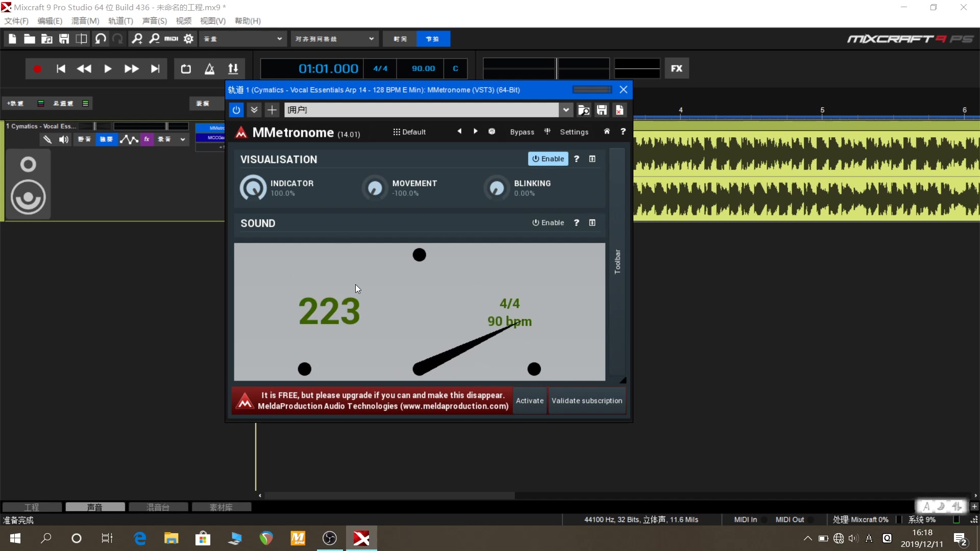Go to the next preset with the right arrow
Image resolution: width=980 pixels, height=551 pixels.
[475, 131]
